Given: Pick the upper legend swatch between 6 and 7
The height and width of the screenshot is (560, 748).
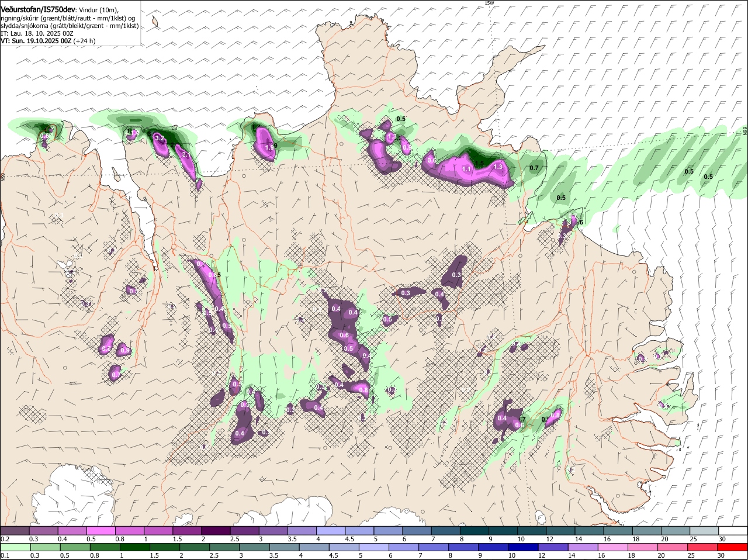Looking at the screenshot, I should [417, 530].
